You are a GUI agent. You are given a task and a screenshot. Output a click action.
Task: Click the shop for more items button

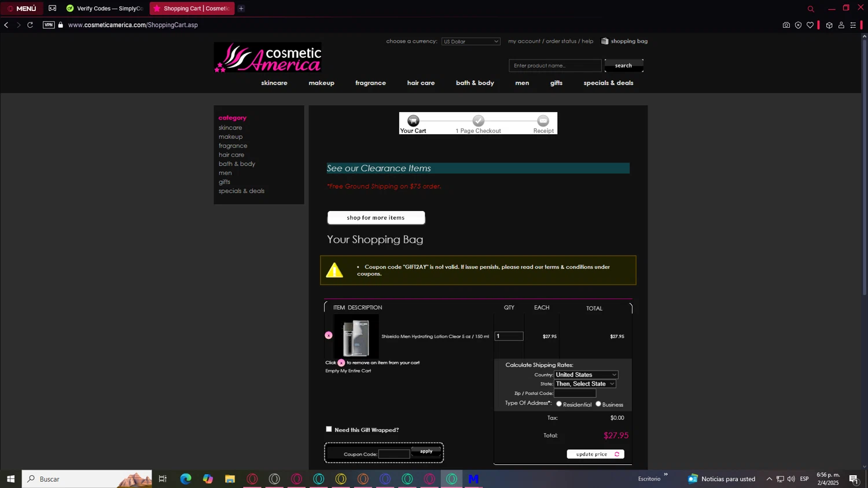tap(376, 217)
